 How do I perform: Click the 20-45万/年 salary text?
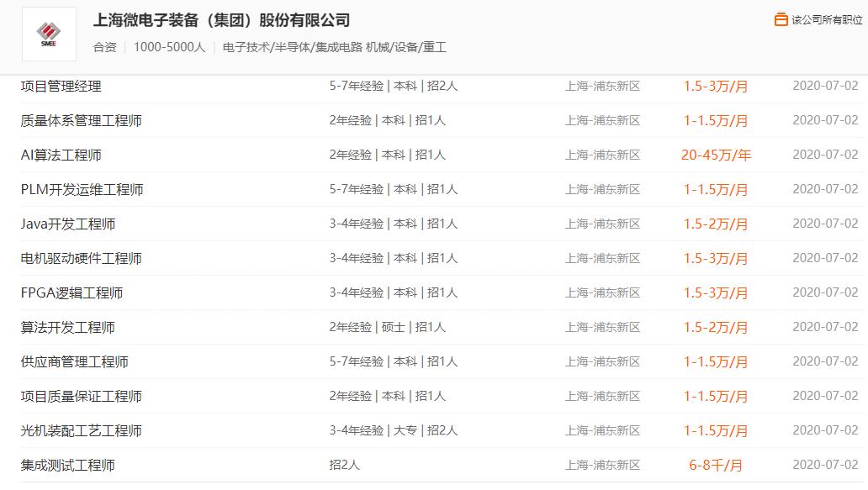716,155
